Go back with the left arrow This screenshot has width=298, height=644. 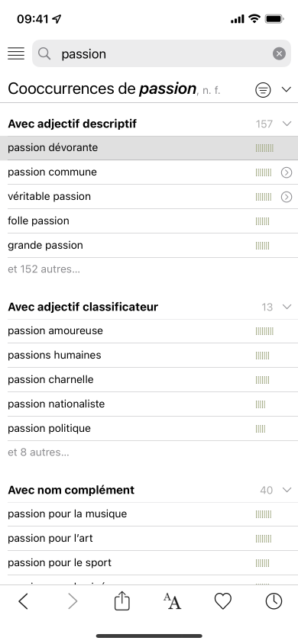[24, 602]
